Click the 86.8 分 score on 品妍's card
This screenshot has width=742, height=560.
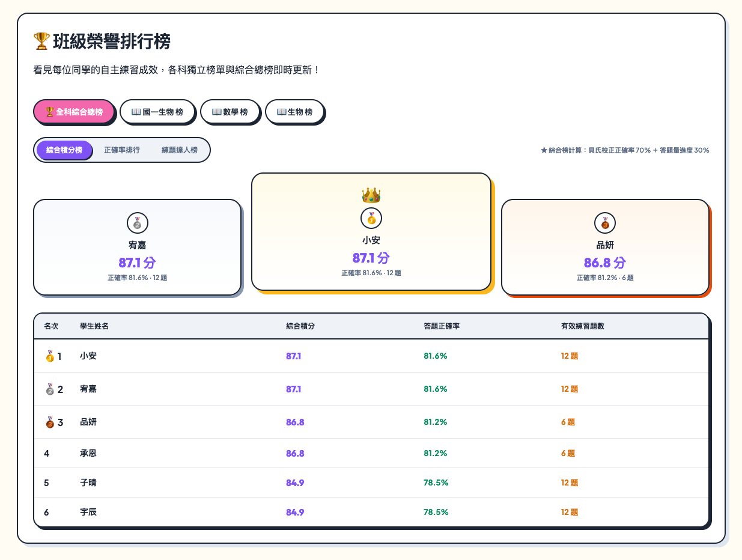click(x=605, y=263)
